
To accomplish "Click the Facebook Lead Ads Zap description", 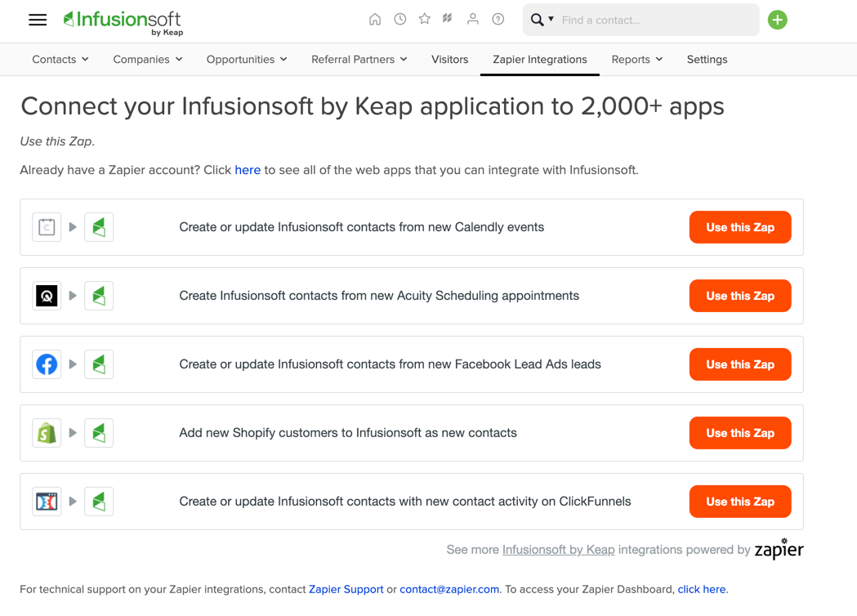I will coord(391,364).
